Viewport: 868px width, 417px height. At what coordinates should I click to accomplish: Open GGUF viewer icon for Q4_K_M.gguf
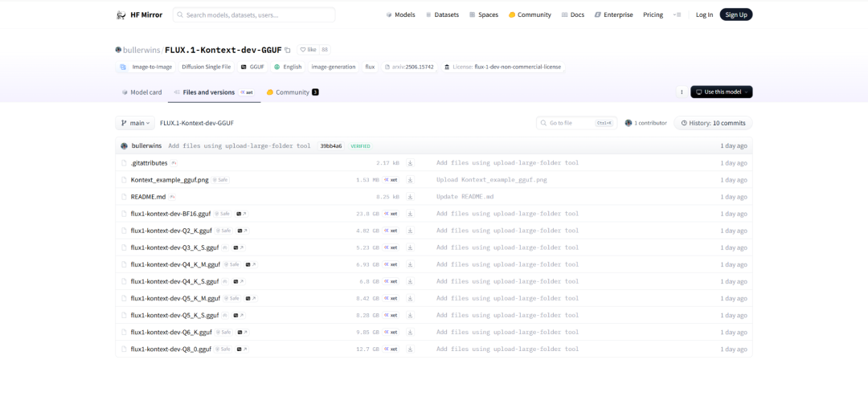click(x=251, y=264)
